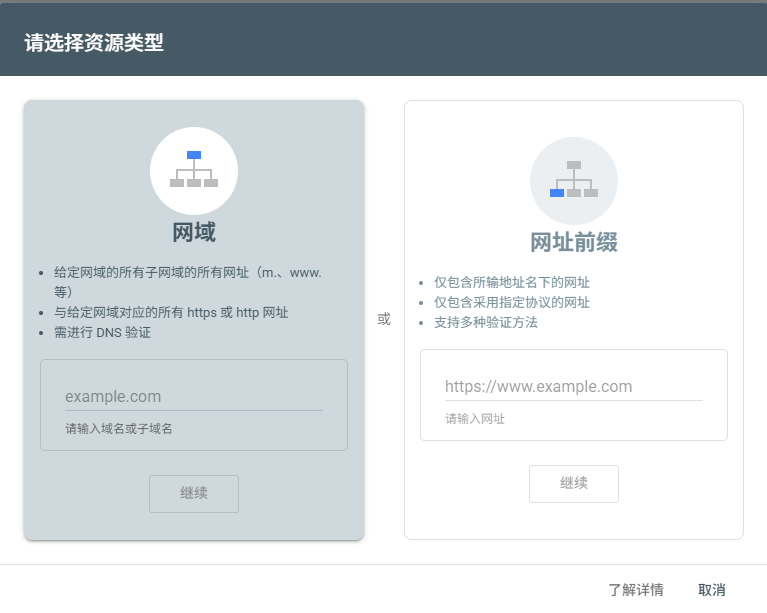Select the 网域 hierarchy icon

[194, 171]
